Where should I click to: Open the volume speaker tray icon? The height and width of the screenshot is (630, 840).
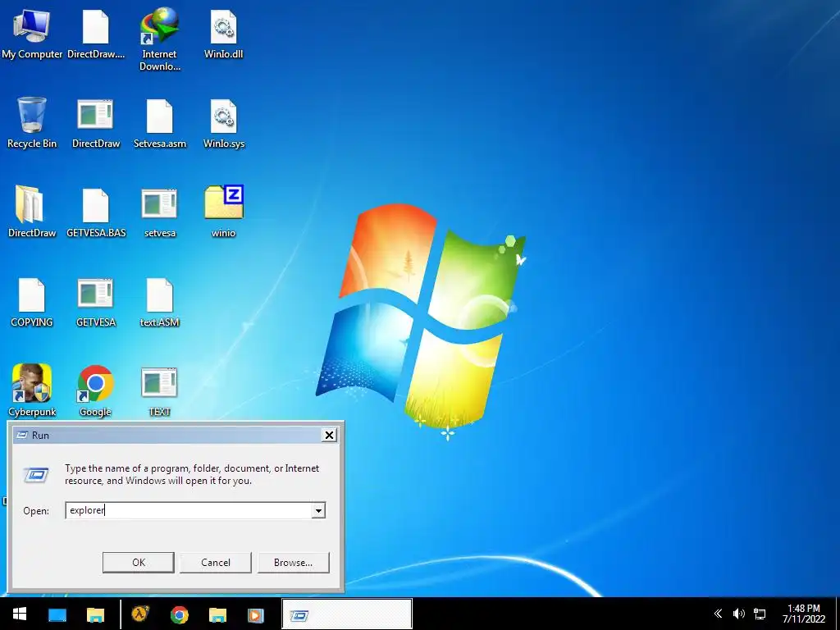tap(739, 614)
